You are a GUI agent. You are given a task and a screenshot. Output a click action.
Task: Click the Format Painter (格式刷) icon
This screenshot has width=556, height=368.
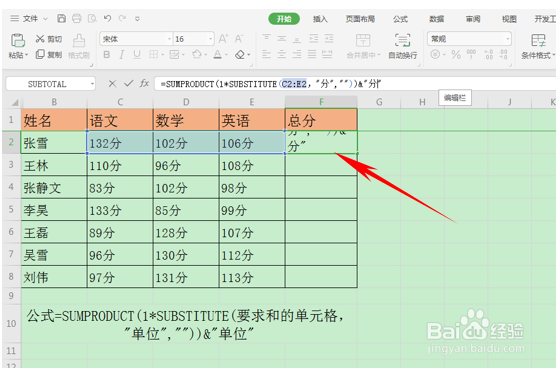click(x=79, y=40)
